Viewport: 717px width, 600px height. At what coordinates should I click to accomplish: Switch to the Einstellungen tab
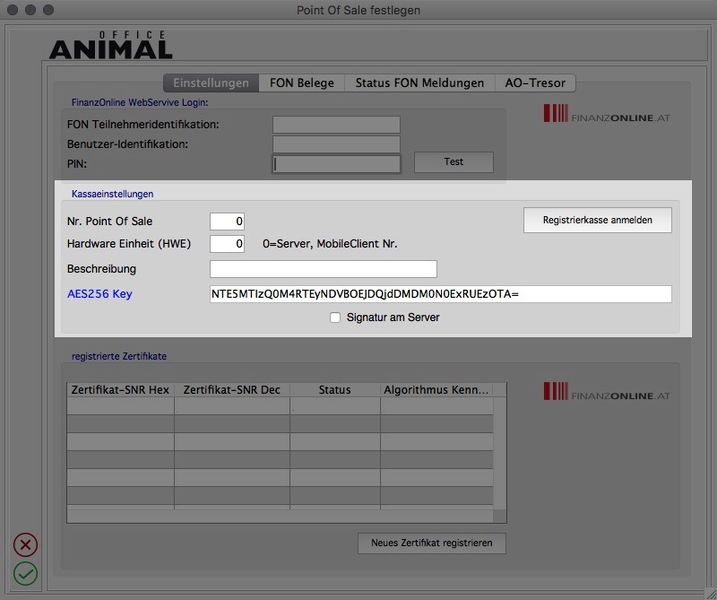click(x=211, y=83)
